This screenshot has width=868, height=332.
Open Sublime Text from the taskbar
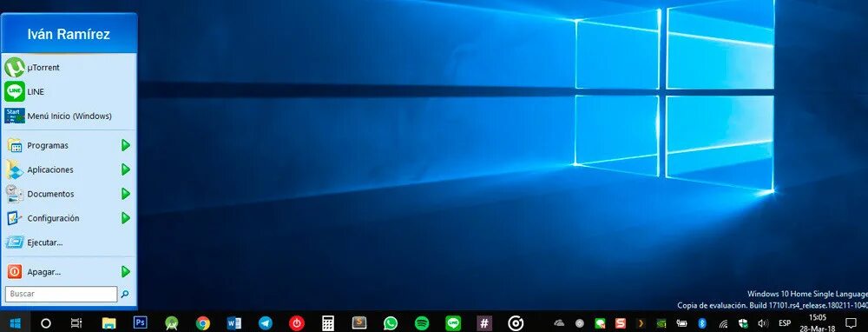click(359, 322)
